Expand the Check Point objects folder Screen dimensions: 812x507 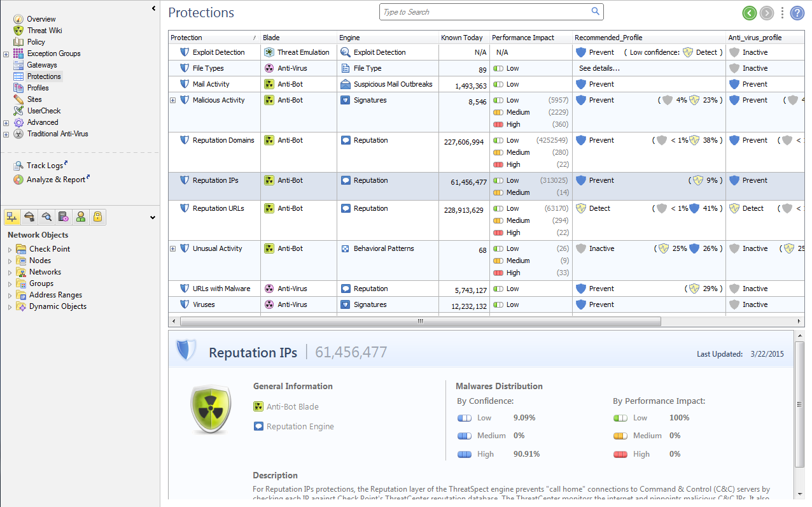(10, 249)
